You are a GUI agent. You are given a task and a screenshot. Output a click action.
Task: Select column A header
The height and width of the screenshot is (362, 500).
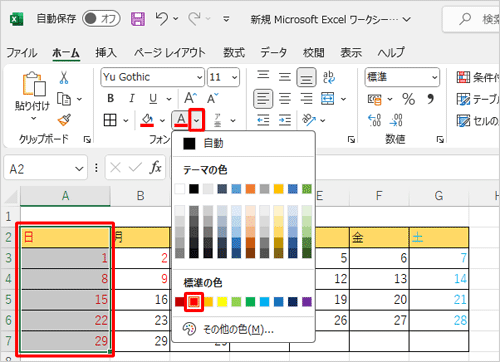65,196
